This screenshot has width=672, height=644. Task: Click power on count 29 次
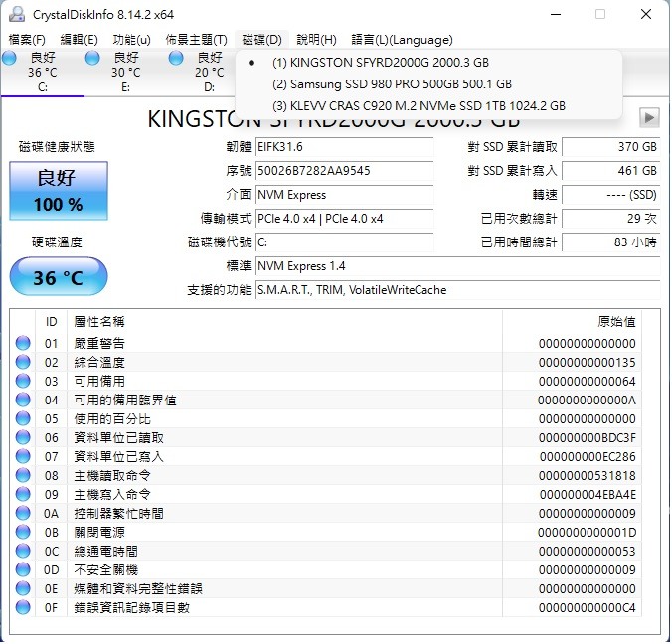tap(610, 219)
